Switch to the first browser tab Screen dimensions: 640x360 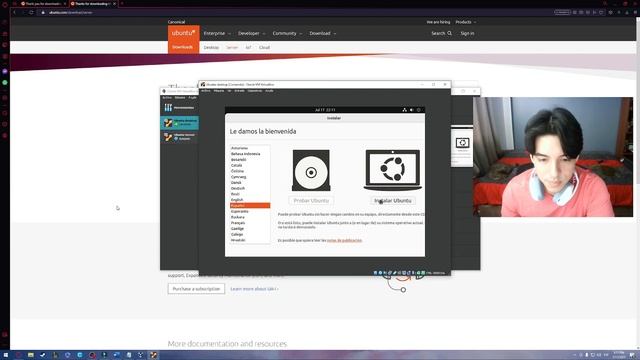43,4
